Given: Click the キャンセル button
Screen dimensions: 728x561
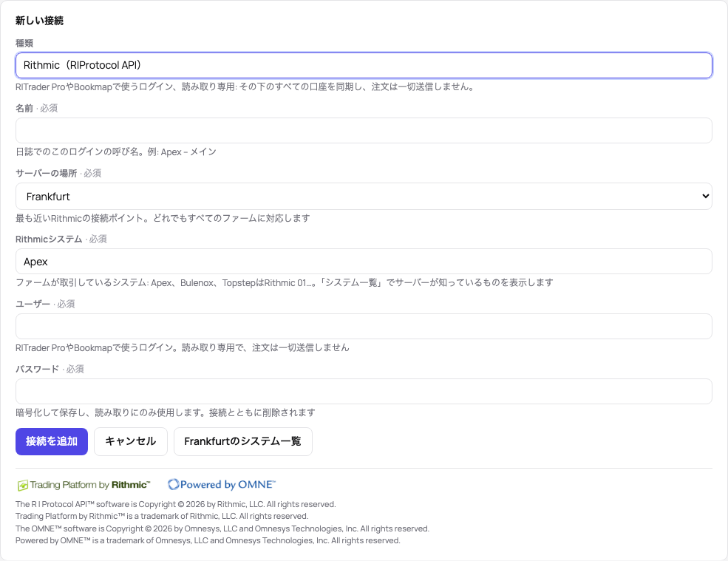Looking at the screenshot, I should 131,442.
